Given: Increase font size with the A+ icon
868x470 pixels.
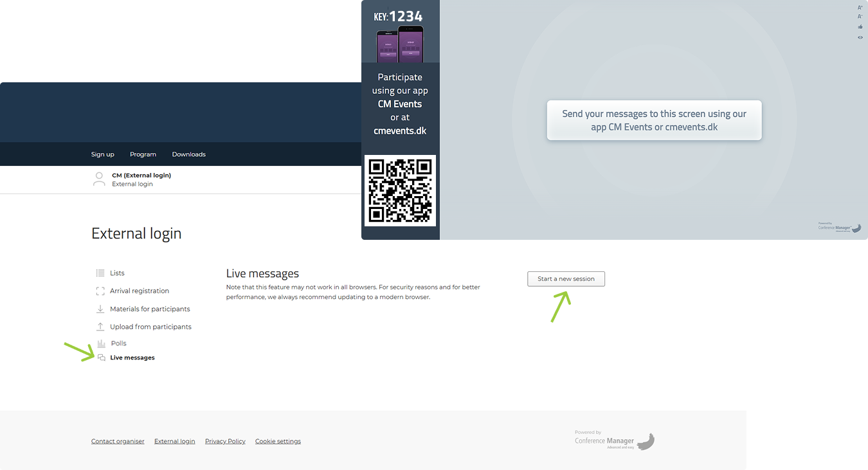Looking at the screenshot, I should coord(860,8).
